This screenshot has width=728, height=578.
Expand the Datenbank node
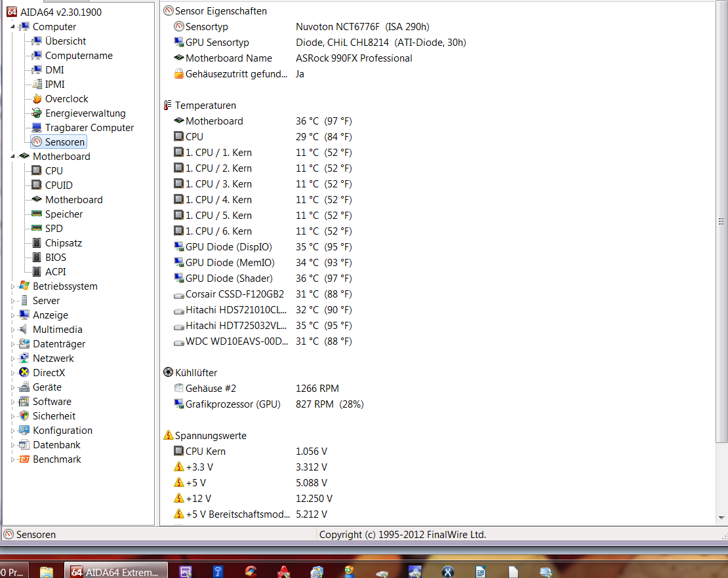(12, 445)
